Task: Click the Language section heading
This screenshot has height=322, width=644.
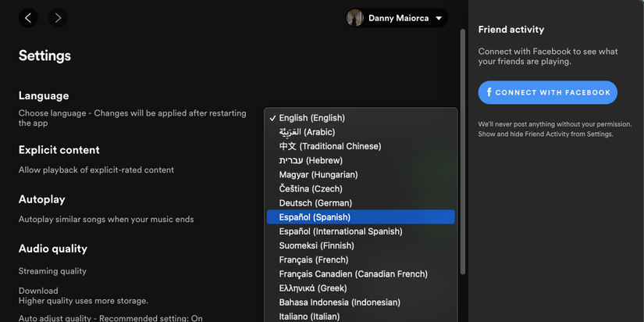Action: coord(44,96)
